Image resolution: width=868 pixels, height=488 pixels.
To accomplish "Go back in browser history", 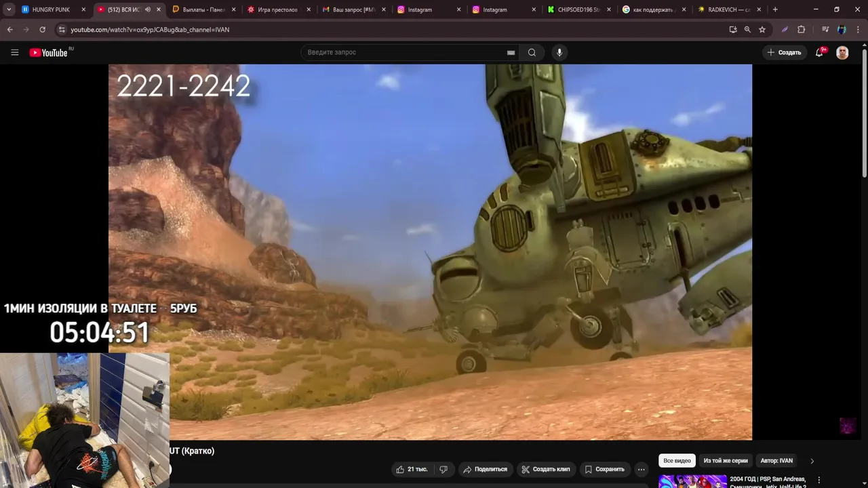I will [9, 30].
